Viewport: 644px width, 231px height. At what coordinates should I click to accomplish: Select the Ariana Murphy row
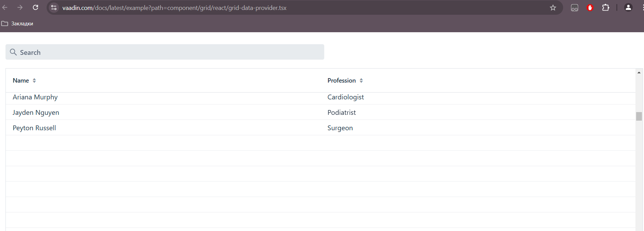pos(35,97)
